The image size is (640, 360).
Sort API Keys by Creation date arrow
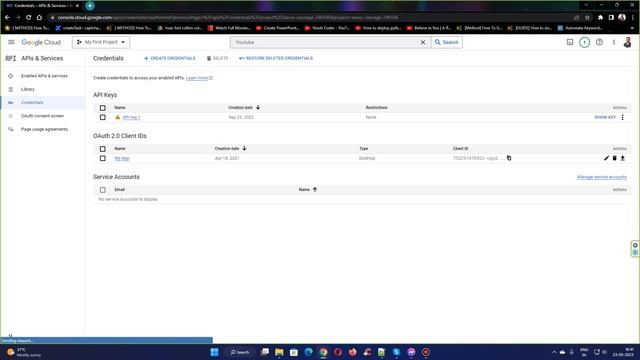pos(258,107)
